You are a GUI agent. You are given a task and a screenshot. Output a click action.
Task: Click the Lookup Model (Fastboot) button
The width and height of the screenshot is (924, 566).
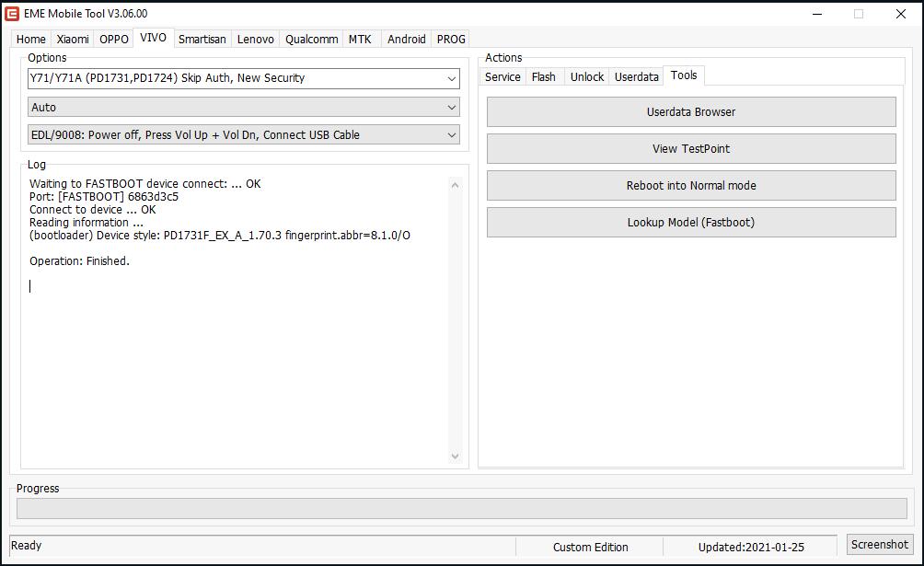(691, 223)
